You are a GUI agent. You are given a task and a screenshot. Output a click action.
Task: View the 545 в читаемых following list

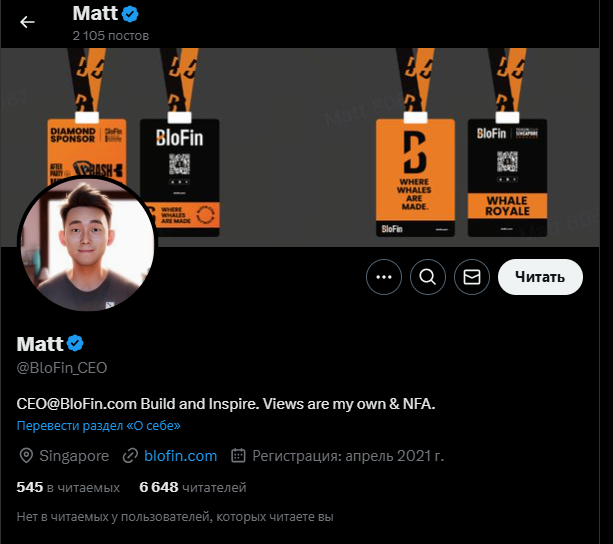tap(68, 487)
